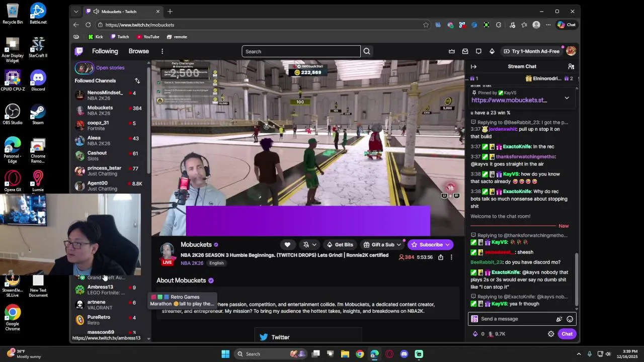Screen dimensions: 644x362
Task: Click the English language tag
Action: coord(216,263)
